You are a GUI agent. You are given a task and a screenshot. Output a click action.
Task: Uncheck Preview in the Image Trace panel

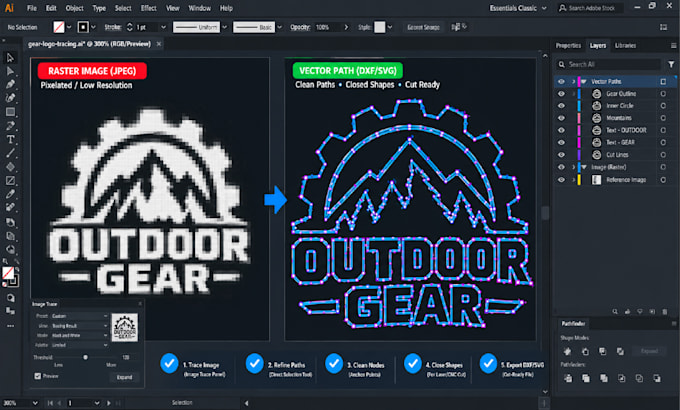pyautogui.click(x=38, y=376)
